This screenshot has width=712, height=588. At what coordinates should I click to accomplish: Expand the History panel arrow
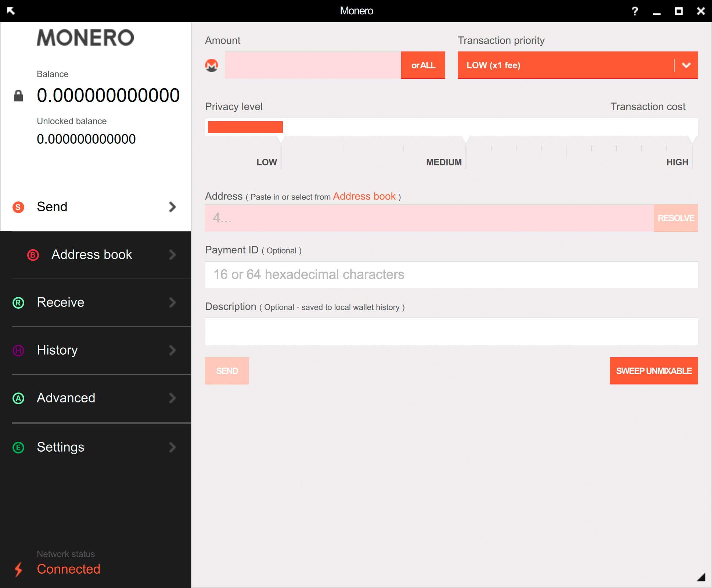172,350
